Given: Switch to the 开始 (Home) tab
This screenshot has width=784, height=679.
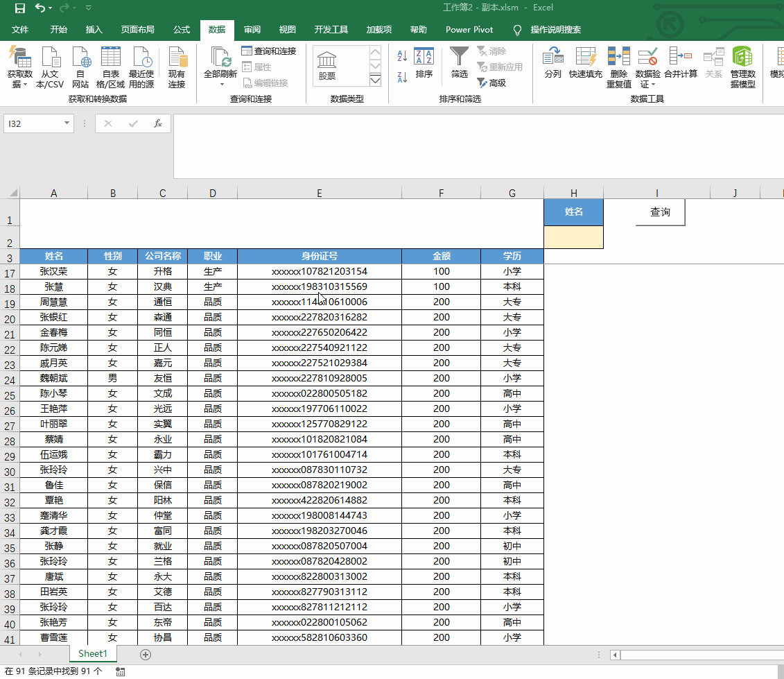Looking at the screenshot, I should [58, 30].
